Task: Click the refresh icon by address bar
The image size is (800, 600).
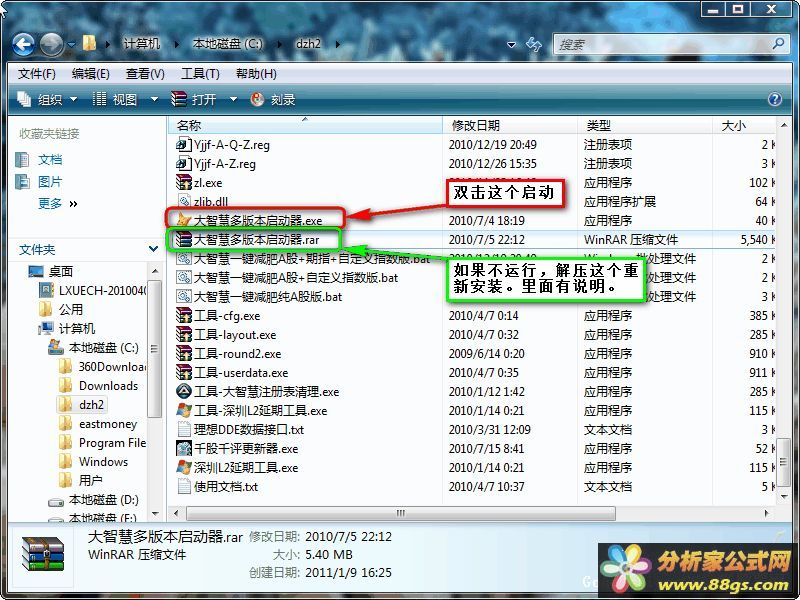Action: tap(534, 44)
